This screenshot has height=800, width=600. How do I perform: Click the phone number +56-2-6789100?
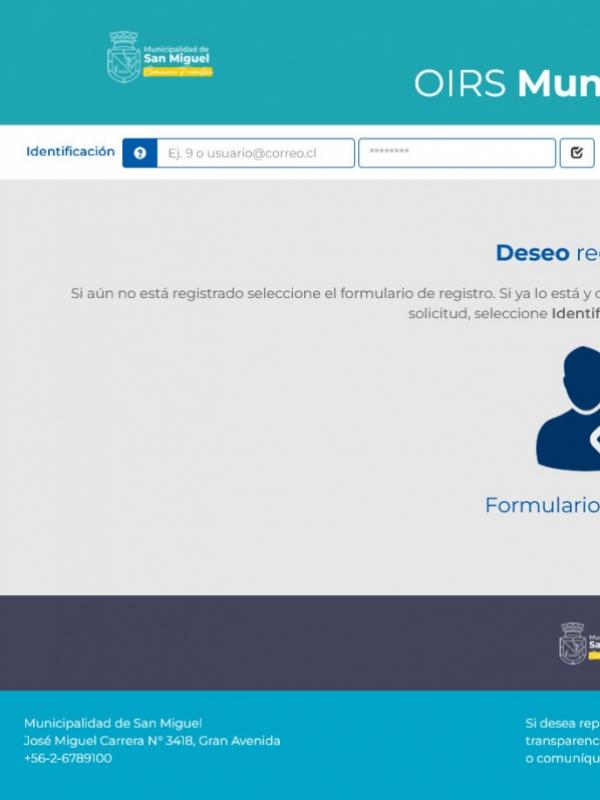click(x=68, y=758)
